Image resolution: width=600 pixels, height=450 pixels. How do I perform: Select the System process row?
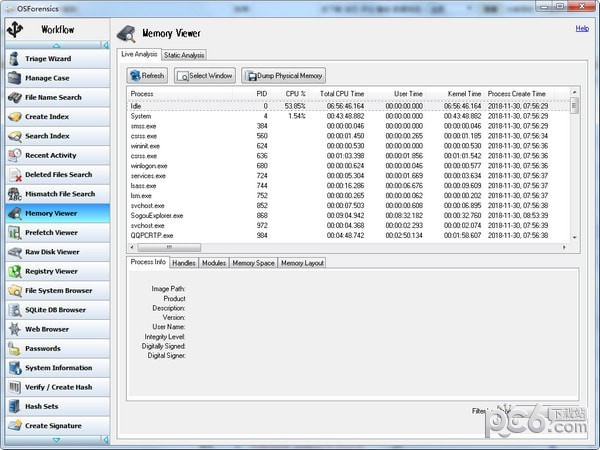coord(349,116)
